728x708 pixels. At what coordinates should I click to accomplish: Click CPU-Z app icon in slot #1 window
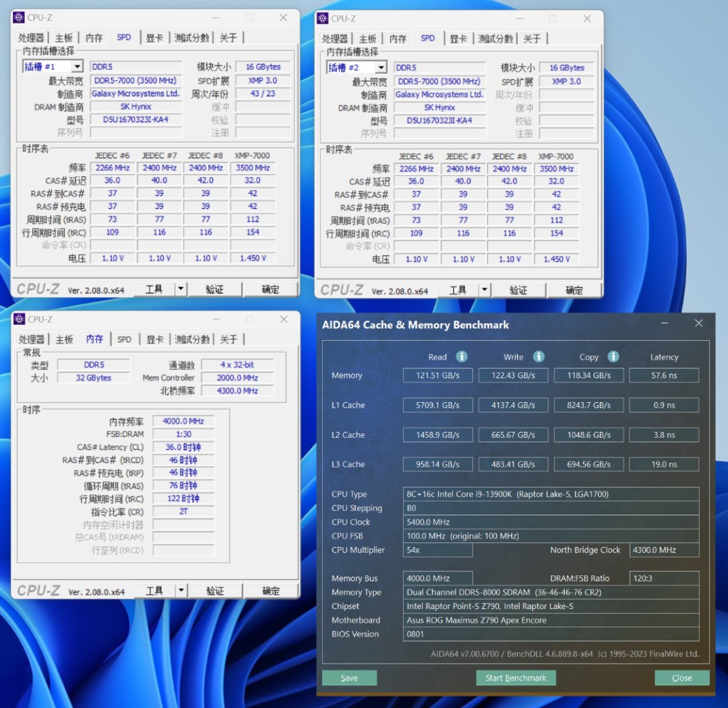click(x=19, y=18)
